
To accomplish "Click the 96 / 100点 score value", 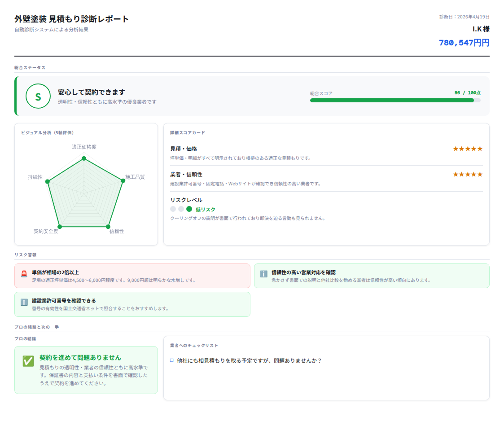I will tap(467, 92).
